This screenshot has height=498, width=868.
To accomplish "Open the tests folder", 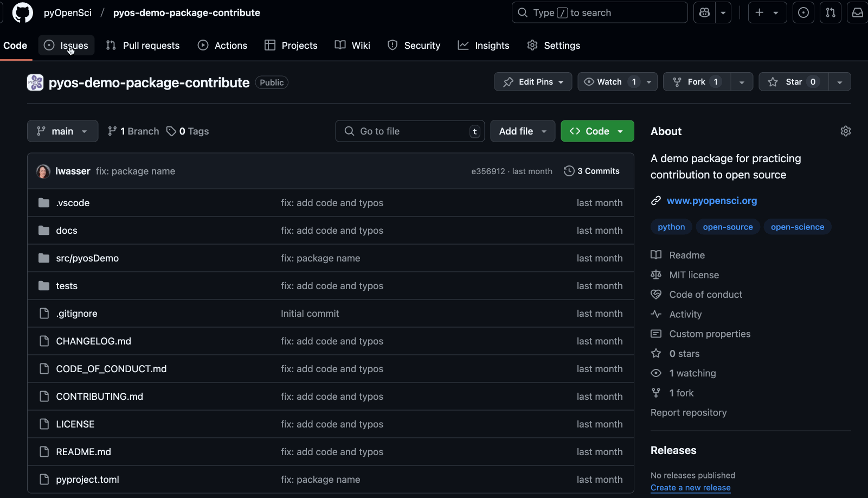I will point(67,286).
